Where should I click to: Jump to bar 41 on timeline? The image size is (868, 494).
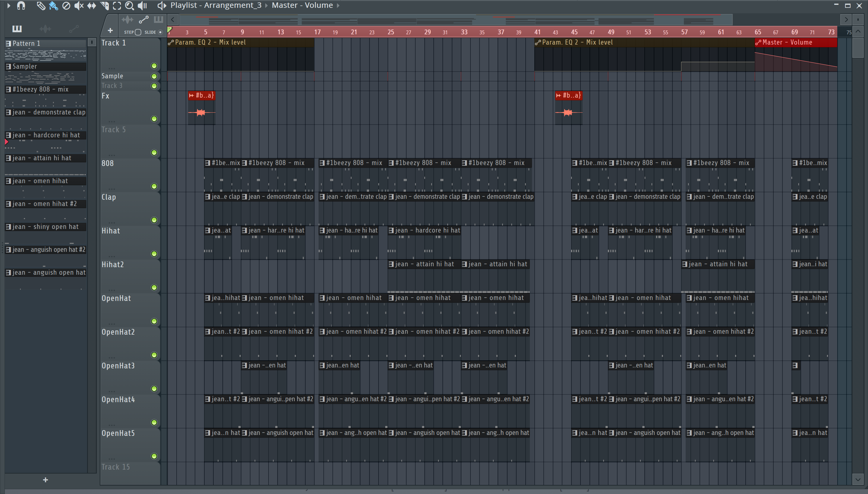(x=537, y=32)
